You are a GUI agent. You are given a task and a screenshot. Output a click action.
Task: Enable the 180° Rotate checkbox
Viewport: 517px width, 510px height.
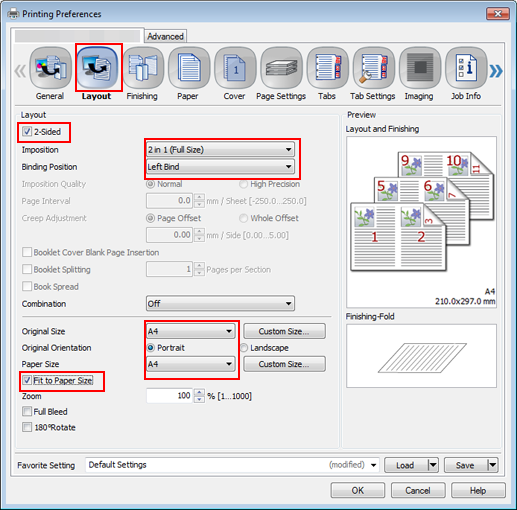[27, 427]
